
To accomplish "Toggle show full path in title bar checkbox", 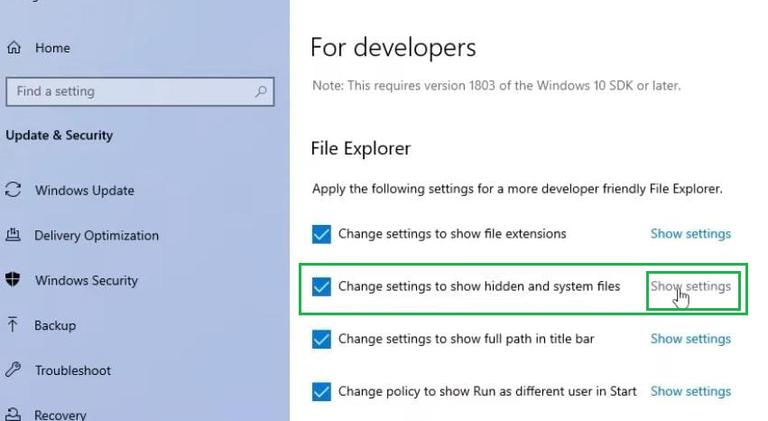I will [321, 339].
